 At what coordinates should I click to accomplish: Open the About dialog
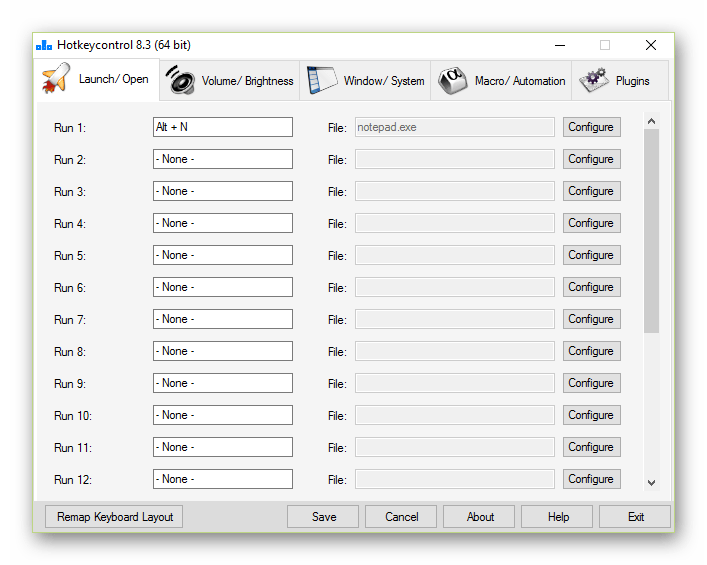479,517
